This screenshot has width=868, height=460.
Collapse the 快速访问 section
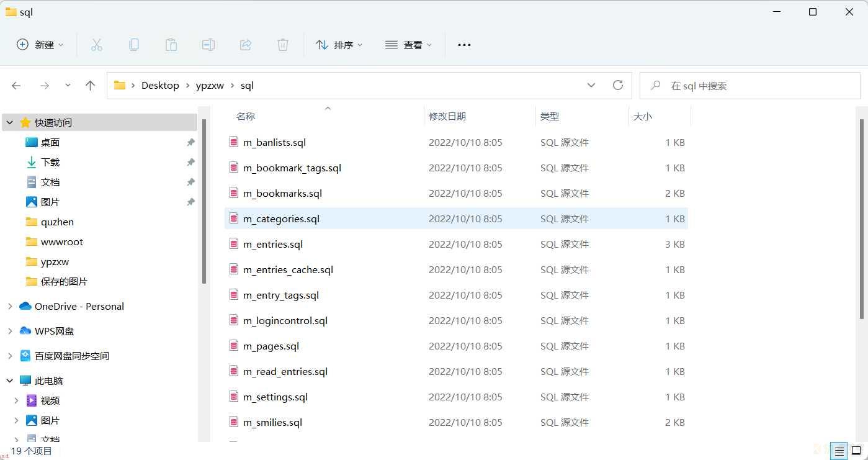9,122
